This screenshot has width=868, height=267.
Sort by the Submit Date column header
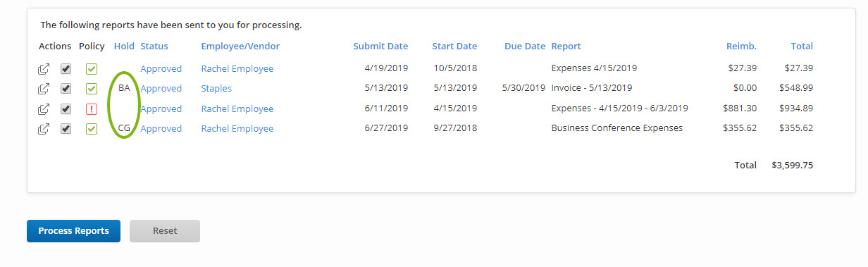[380, 46]
